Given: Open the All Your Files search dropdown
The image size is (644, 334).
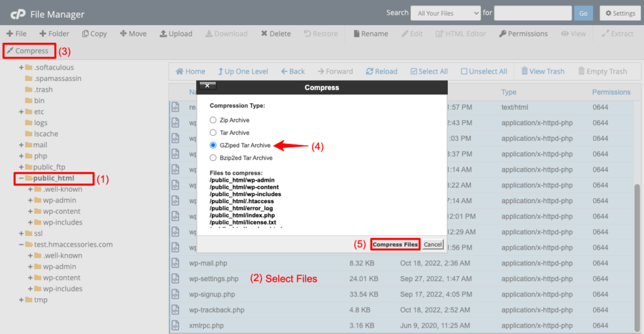Looking at the screenshot, I should [445, 13].
